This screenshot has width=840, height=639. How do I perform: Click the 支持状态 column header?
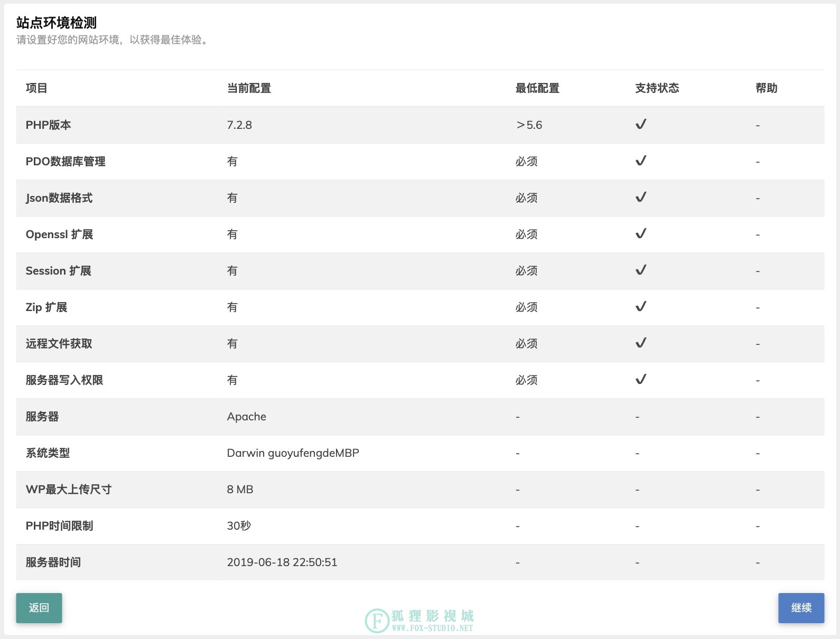click(x=657, y=88)
